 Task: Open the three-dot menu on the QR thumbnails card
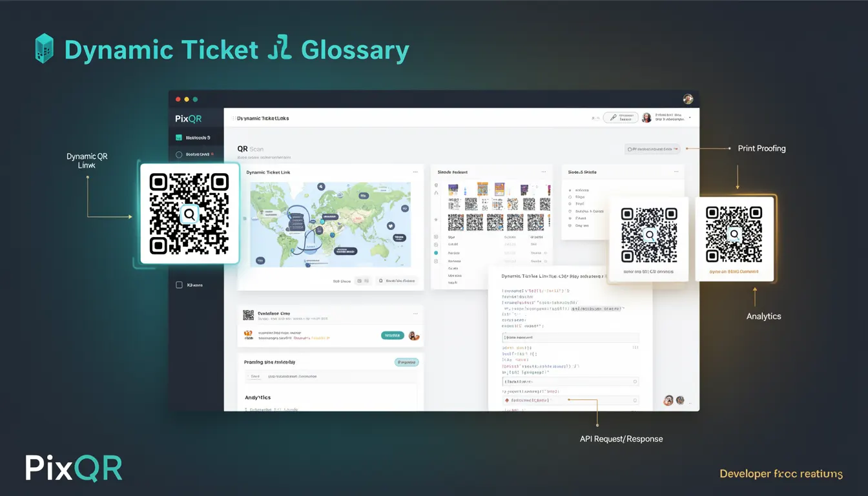pos(543,172)
